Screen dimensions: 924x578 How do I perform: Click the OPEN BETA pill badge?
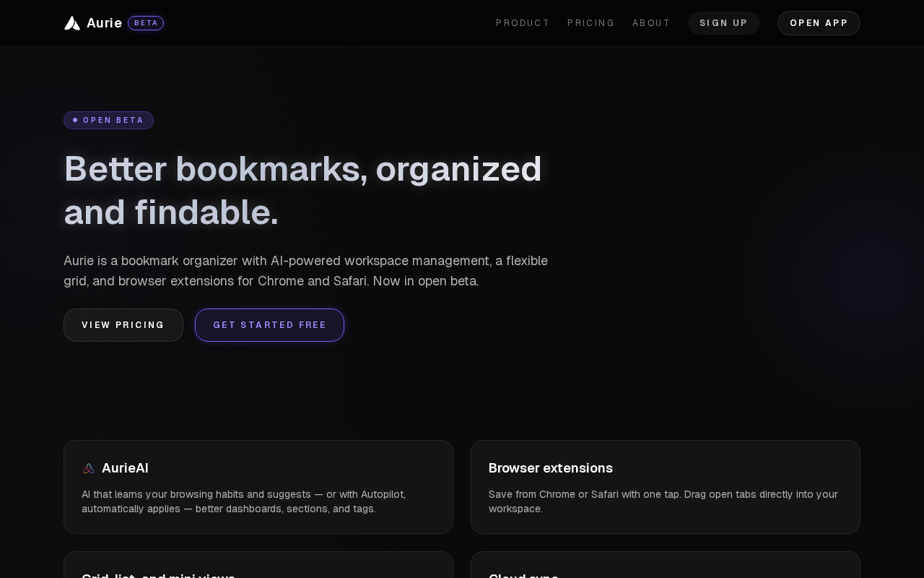tap(108, 120)
